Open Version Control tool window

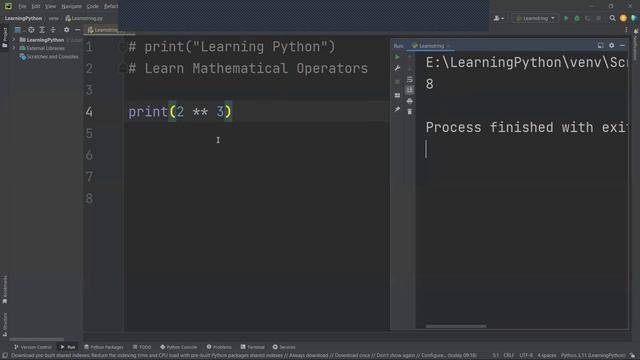tap(33, 347)
